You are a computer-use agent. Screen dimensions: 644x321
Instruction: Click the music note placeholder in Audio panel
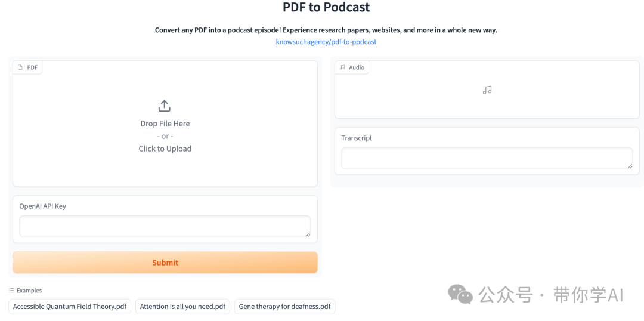click(487, 90)
